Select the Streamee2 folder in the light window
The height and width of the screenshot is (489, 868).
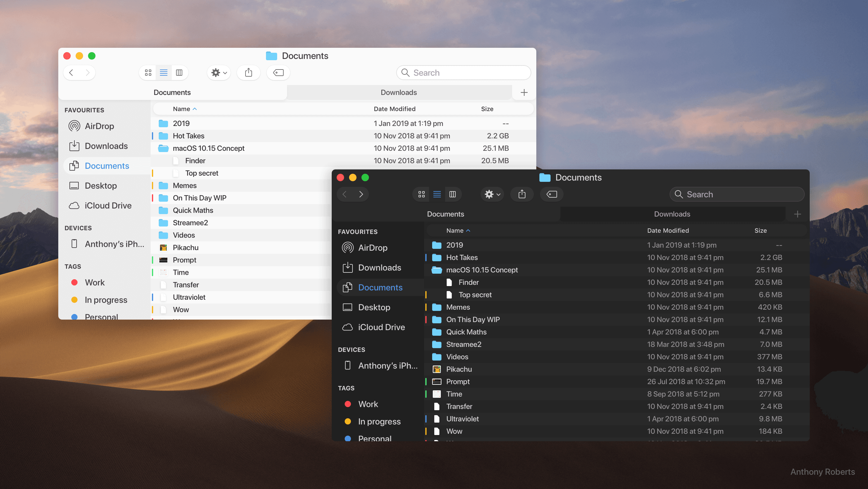pyautogui.click(x=241, y=223)
